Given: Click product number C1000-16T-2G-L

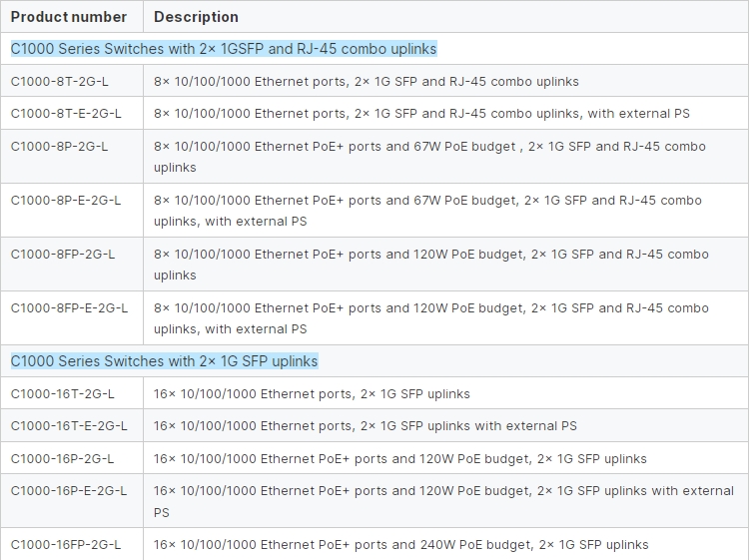Looking at the screenshot, I should [63, 394].
